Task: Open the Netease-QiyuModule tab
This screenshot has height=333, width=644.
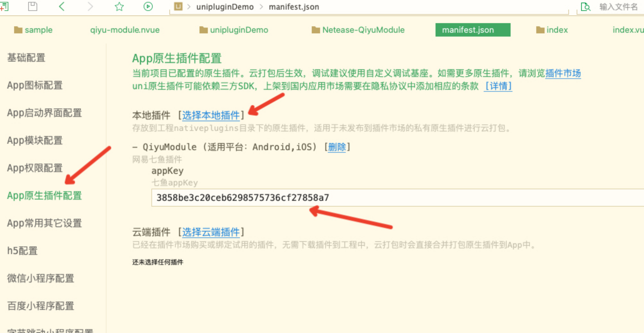Action: click(358, 30)
